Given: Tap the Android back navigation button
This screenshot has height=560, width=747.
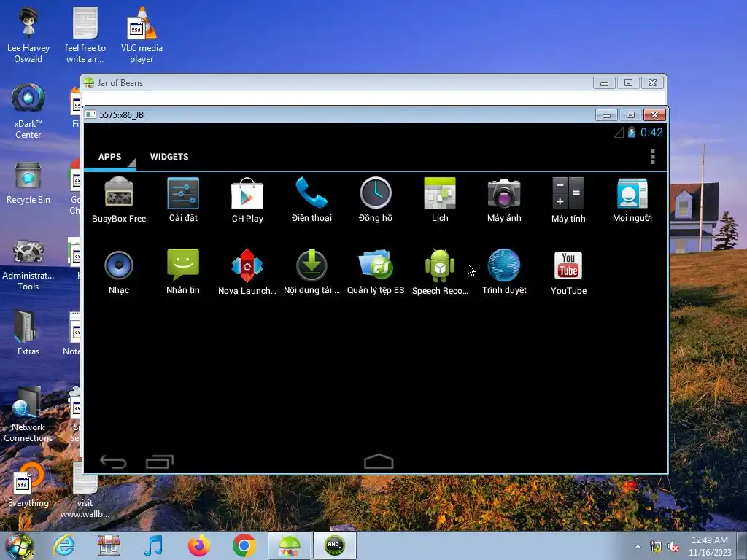Looking at the screenshot, I should click(113, 462).
